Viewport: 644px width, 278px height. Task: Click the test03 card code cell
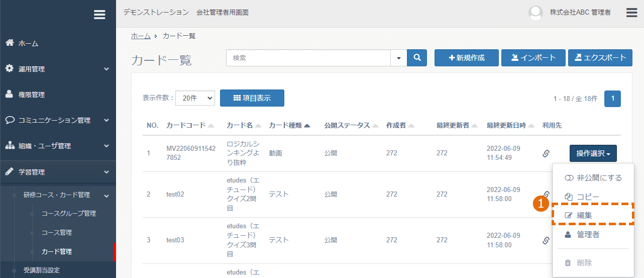[175, 240]
